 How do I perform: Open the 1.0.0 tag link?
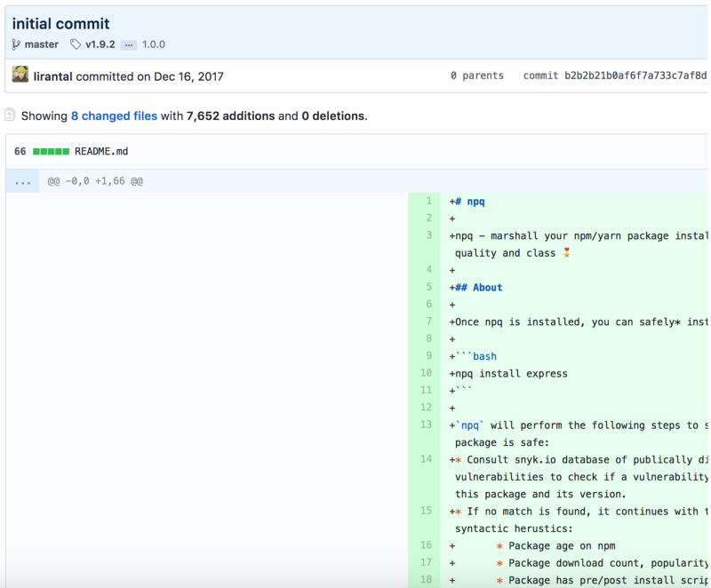pyautogui.click(x=154, y=44)
